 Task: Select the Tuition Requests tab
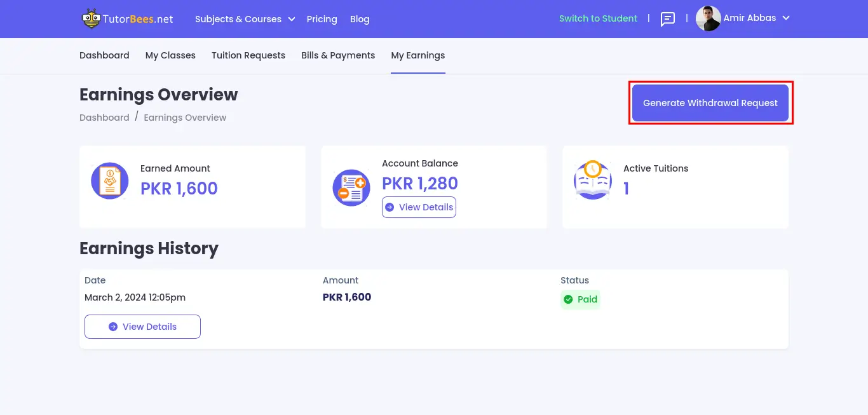(248, 55)
